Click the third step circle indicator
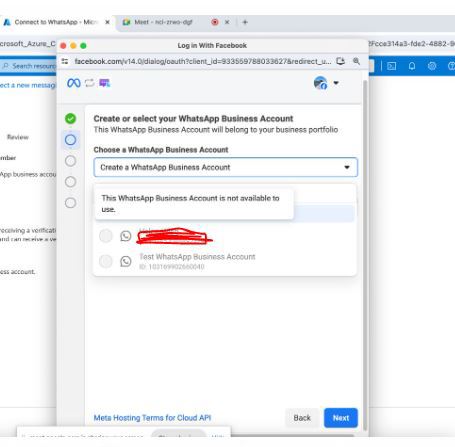This screenshot has height=447, width=455. coord(70,161)
